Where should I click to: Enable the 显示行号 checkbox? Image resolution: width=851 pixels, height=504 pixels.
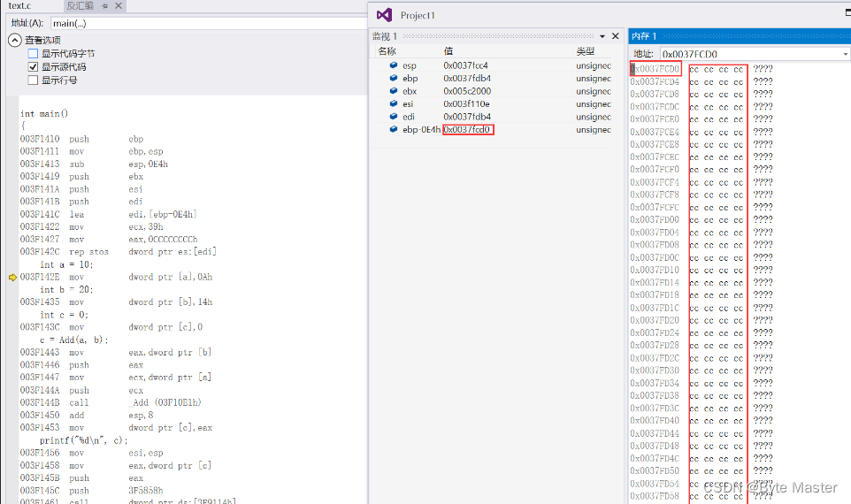33,80
